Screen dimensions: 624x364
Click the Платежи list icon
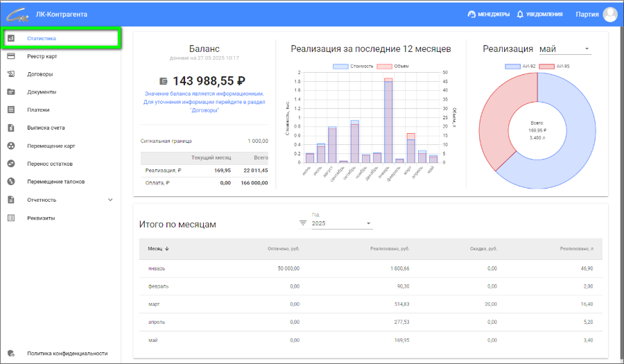[x=11, y=110]
